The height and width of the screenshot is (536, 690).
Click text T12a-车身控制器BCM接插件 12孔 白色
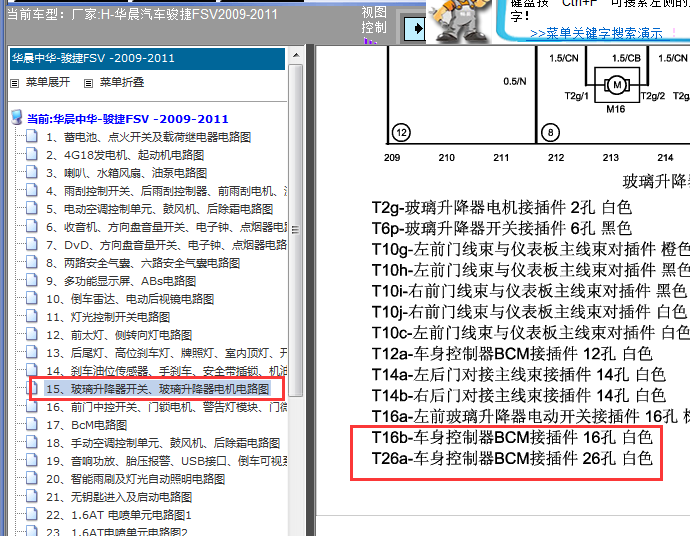(512, 354)
